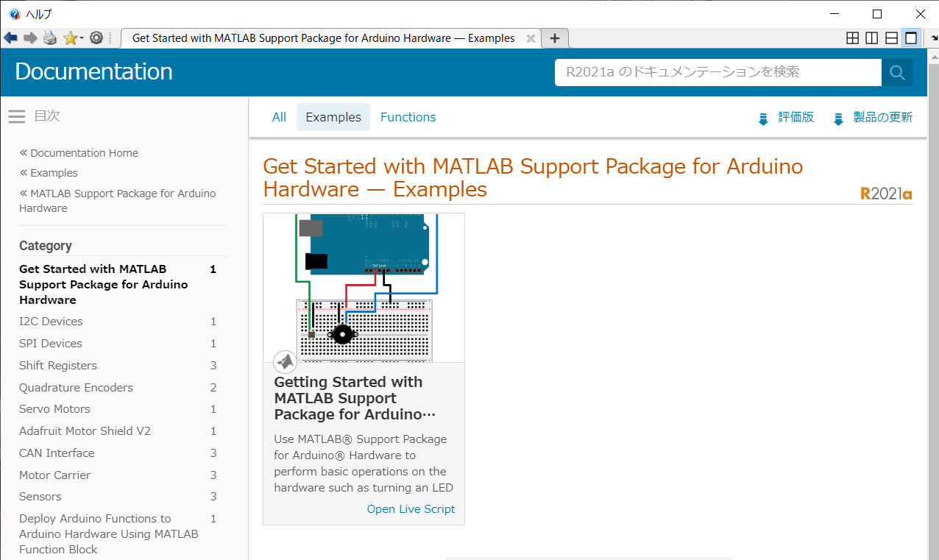Click the back navigation arrow

tap(10, 38)
